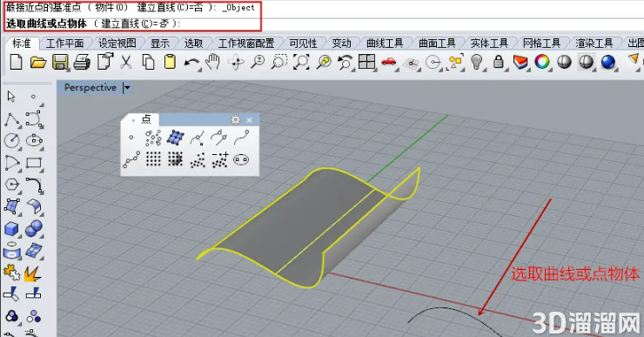The image size is (644, 337).
Task: Select the Fillet curves tool in sidebar
Action: tap(34, 185)
